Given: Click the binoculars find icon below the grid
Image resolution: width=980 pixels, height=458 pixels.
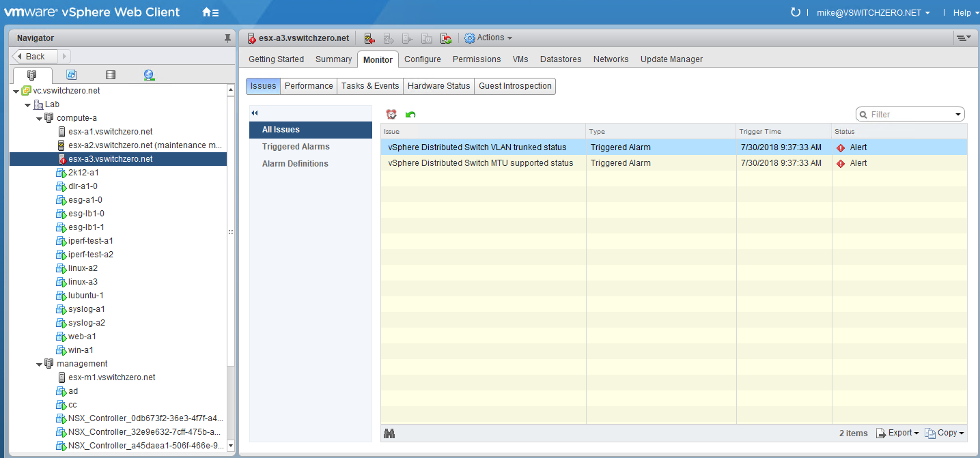Looking at the screenshot, I should coord(390,433).
